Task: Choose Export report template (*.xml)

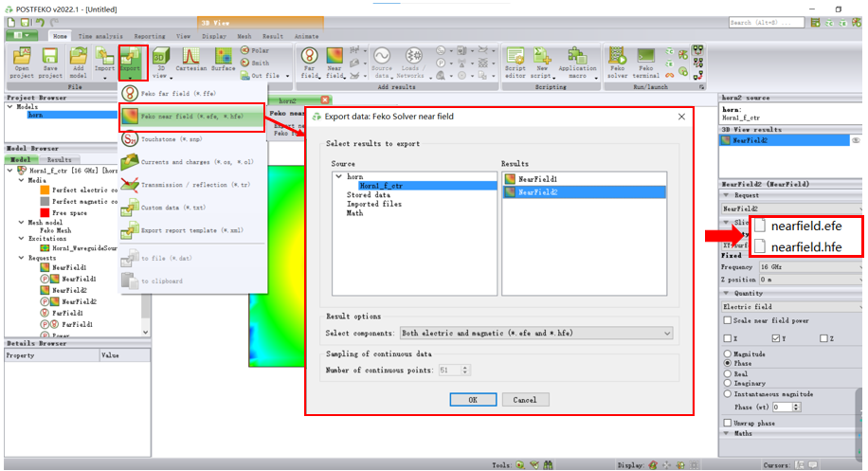Action: [192, 230]
